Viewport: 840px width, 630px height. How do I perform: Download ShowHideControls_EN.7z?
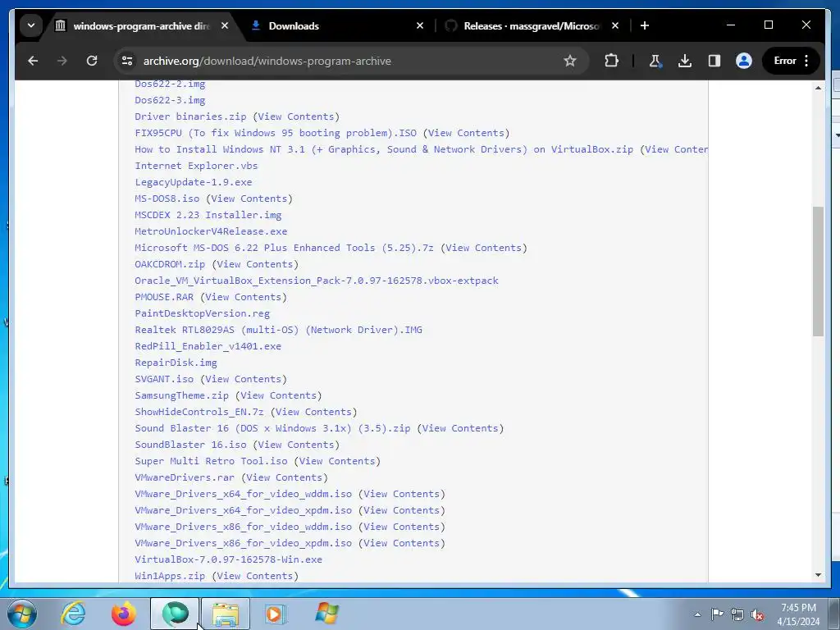(199, 412)
